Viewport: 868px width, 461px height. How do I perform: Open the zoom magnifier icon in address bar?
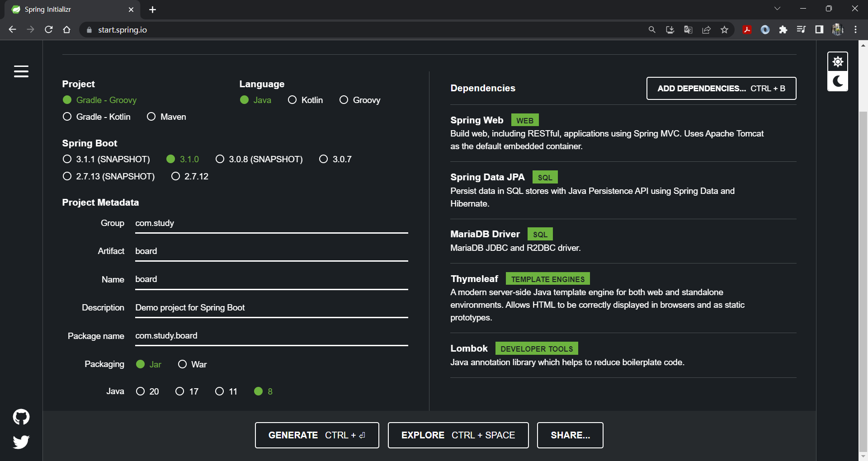tap(652, 29)
